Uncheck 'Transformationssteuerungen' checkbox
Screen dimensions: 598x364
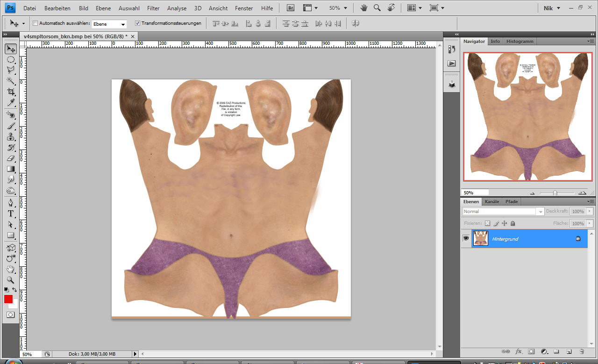(137, 23)
